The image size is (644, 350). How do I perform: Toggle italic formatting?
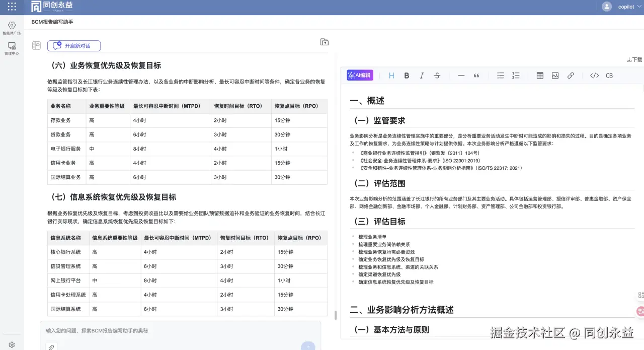[422, 76]
